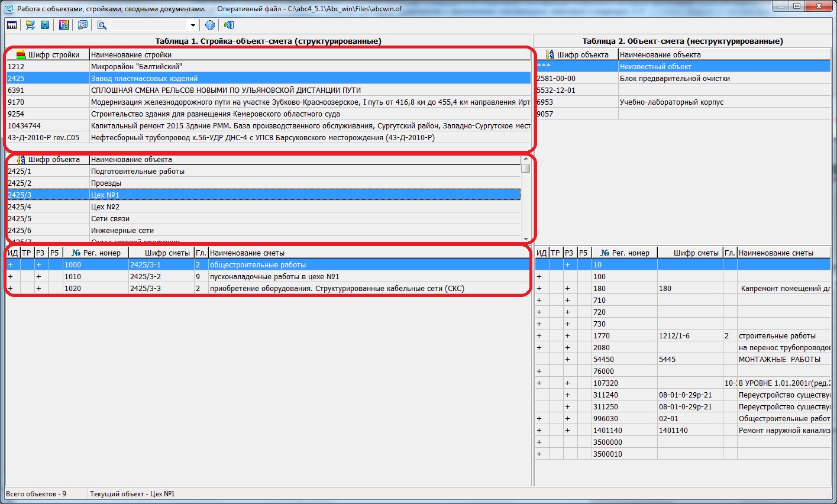The width and height of the screenshot is (837, 504).
Task: Click the status bar text "Всего объектов - 9"
Action: pyautogui.click(x=36, y=493)
